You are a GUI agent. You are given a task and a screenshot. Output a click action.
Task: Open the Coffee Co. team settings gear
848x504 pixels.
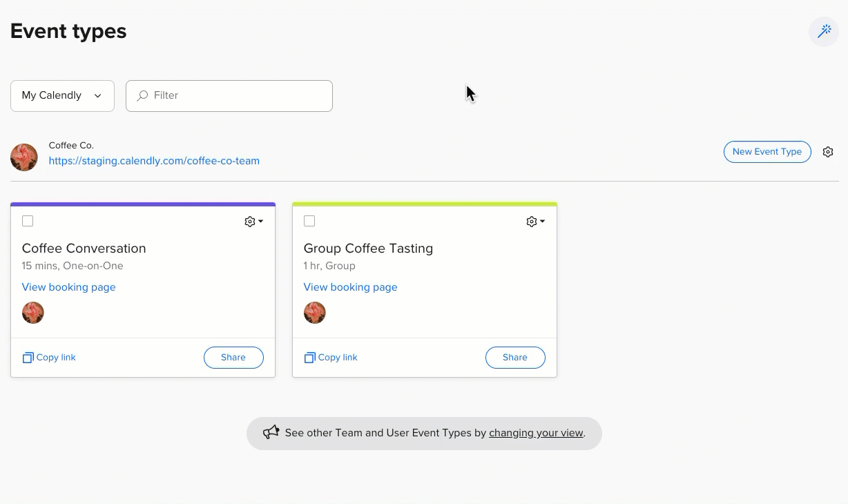828,152
